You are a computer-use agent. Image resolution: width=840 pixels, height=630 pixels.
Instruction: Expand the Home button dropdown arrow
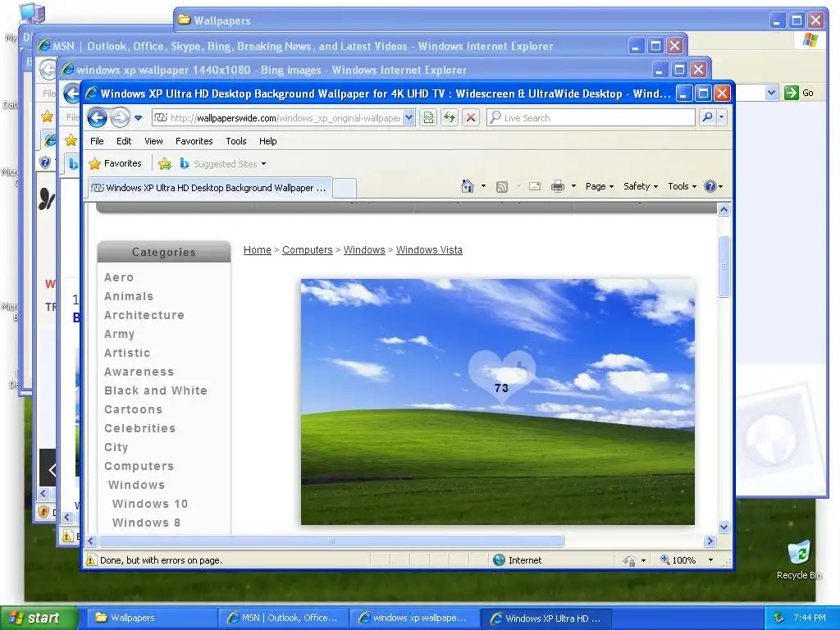click(x=483, y=186)
